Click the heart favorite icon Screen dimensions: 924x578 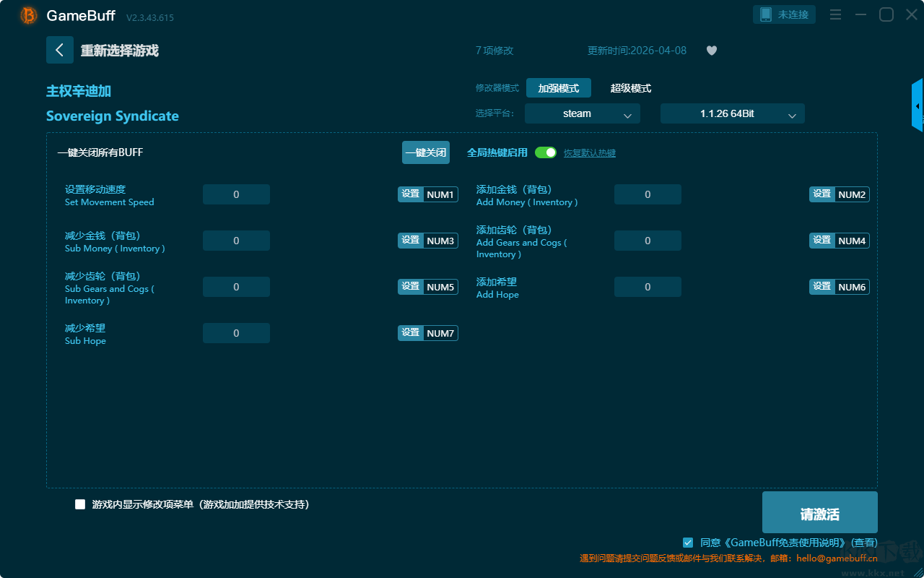pos(711,51)
